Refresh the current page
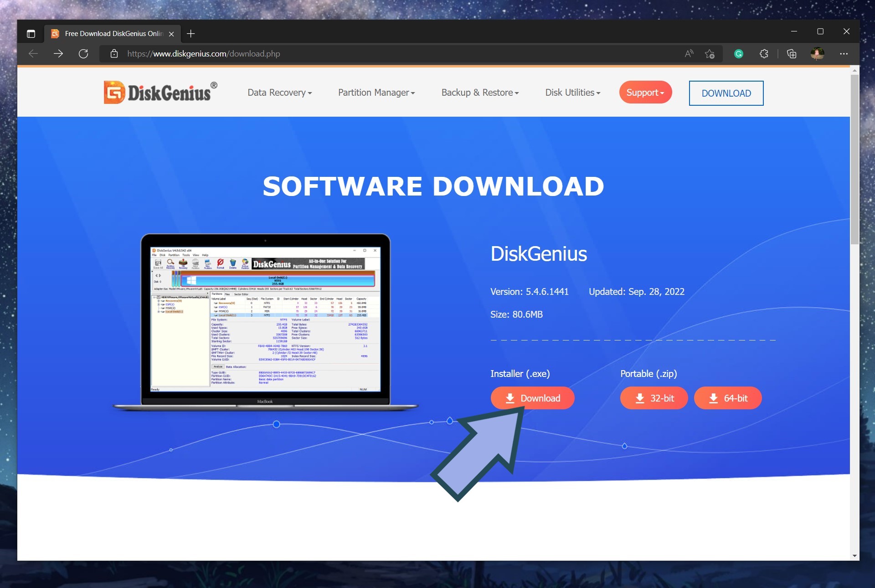This screenshot has height=588, width=875. click(x=83, y=54)
